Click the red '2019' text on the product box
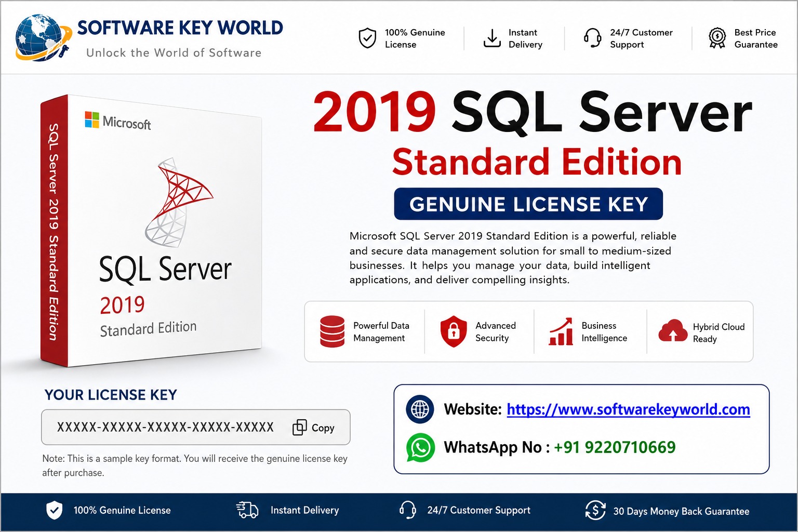Viewport: 798px width, 532px height. tap(122, 305)
